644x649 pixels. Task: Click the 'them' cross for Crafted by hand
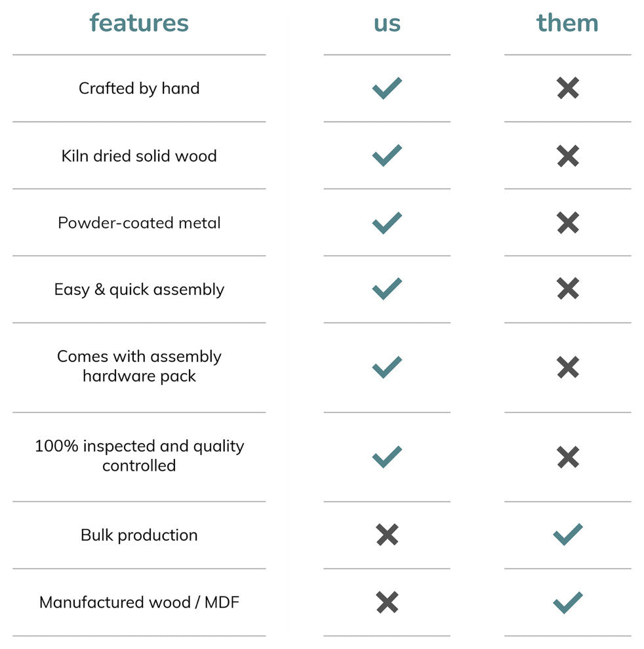pos(568,88)
